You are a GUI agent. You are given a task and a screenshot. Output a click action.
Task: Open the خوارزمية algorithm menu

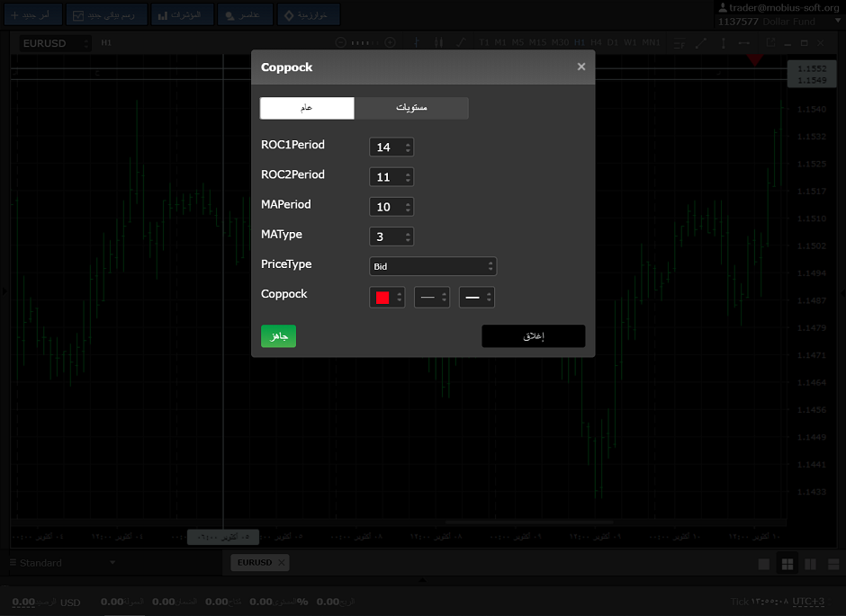coord(309,14)
